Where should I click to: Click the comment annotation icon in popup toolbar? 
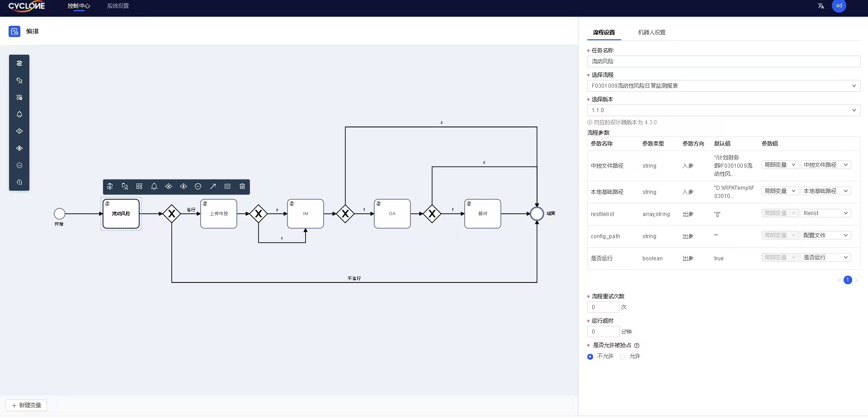pos(227,186)
